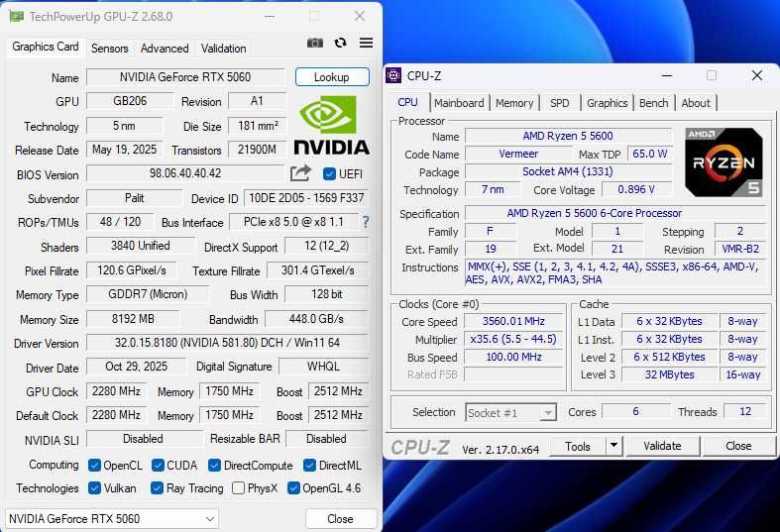Open the GPU selection dropdown in GPU-Z
Screen dimensions: 780x532
[x=112, y=519]
